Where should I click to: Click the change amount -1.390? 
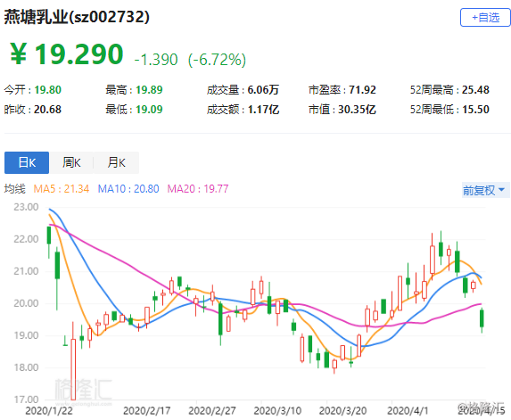[156, 60]
